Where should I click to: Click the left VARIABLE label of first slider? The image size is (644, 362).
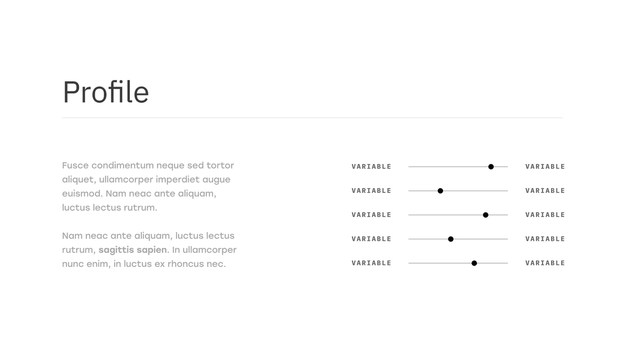pyautogui.click(x=371, y=167)
